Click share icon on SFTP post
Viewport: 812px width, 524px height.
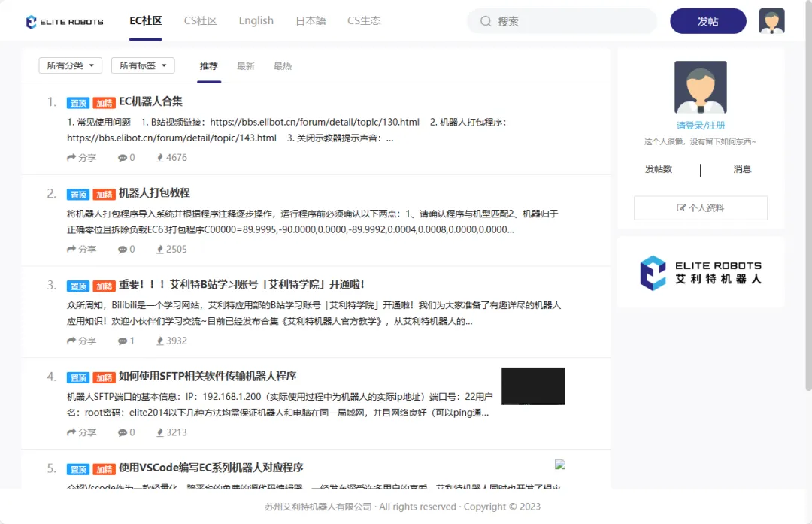coord(72,433)
